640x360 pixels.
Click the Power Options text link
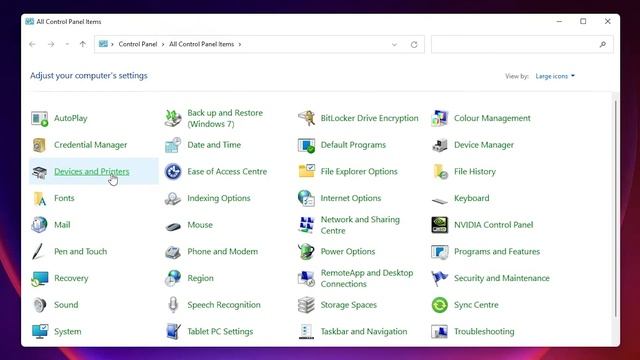point(348,251)
